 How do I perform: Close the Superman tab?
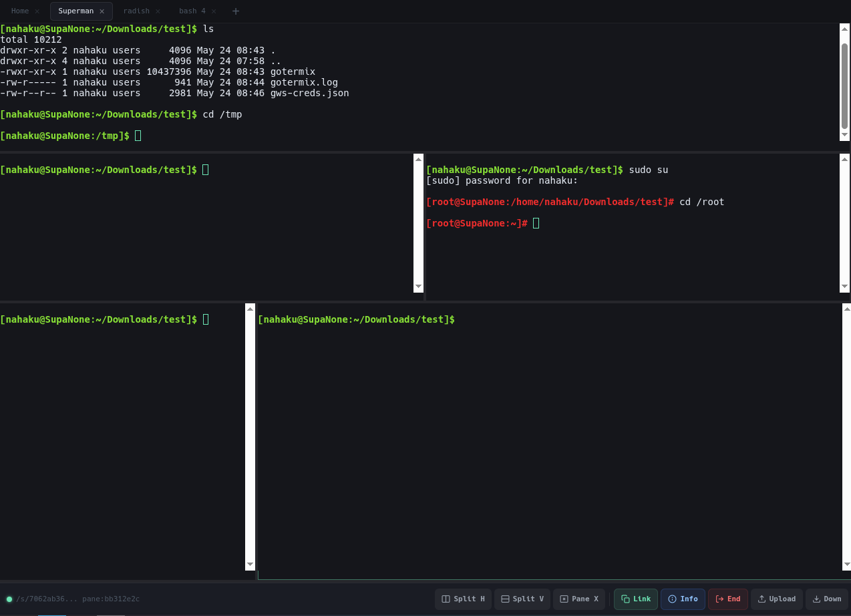(102, 11)
